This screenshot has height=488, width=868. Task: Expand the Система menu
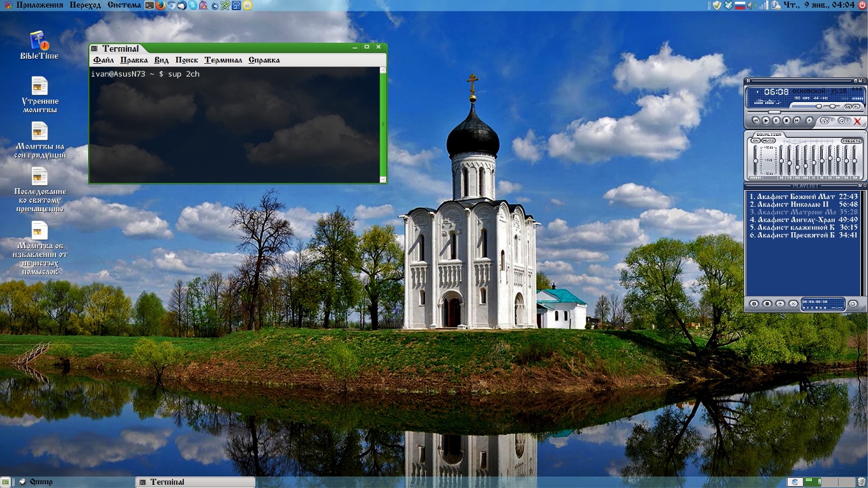[124, 5]
